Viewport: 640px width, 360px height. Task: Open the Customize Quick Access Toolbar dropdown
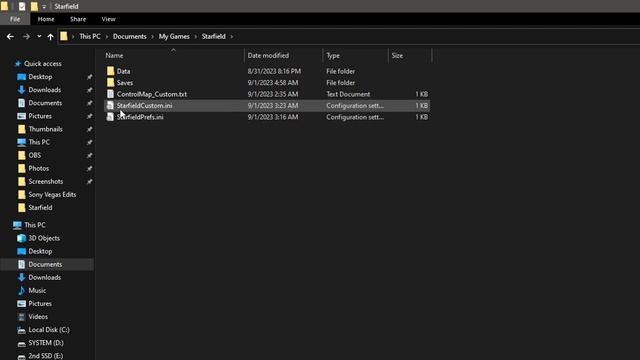pyautogui.click(x=44, y=7)
